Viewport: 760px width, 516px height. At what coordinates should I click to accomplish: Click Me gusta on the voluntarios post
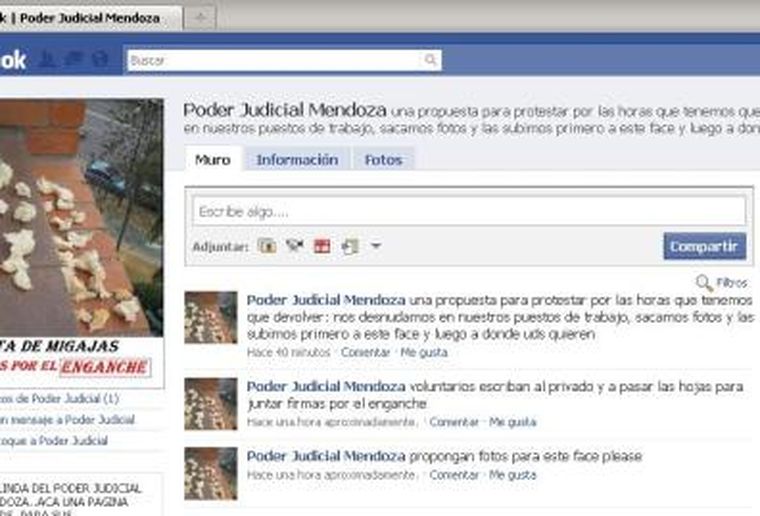coord(512,422)
